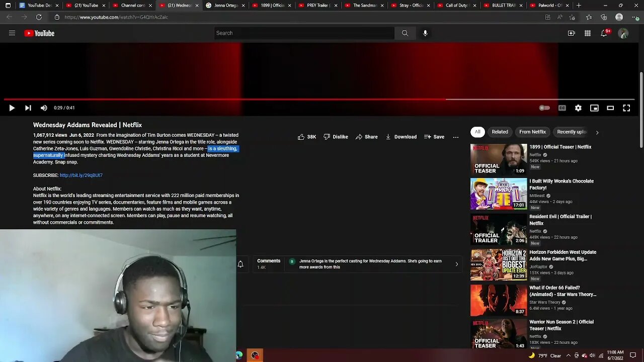The height and width of the screenshot is (362, 644).
Task: Open a new browser tab
Action: click(579, 6)
